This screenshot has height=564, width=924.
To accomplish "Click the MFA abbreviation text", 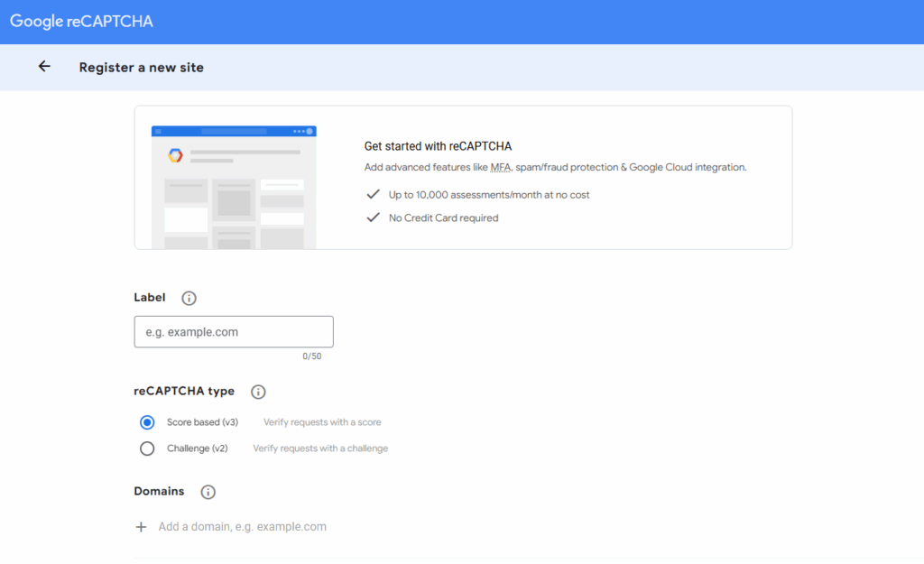I will coord(500,167).
